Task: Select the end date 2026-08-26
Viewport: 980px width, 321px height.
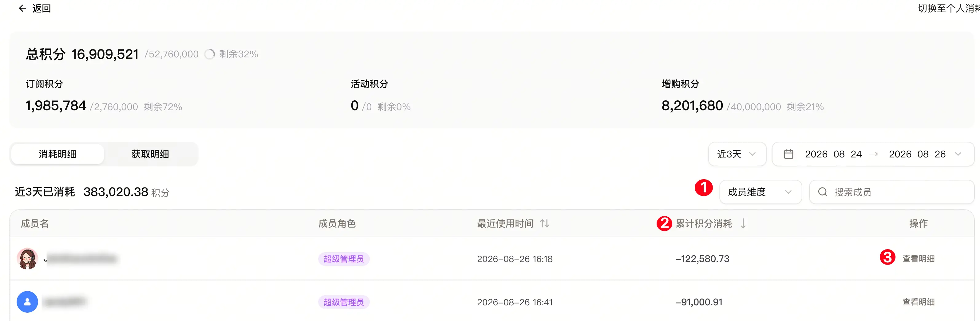Action: pyautogui.click(x=917, y=154)
